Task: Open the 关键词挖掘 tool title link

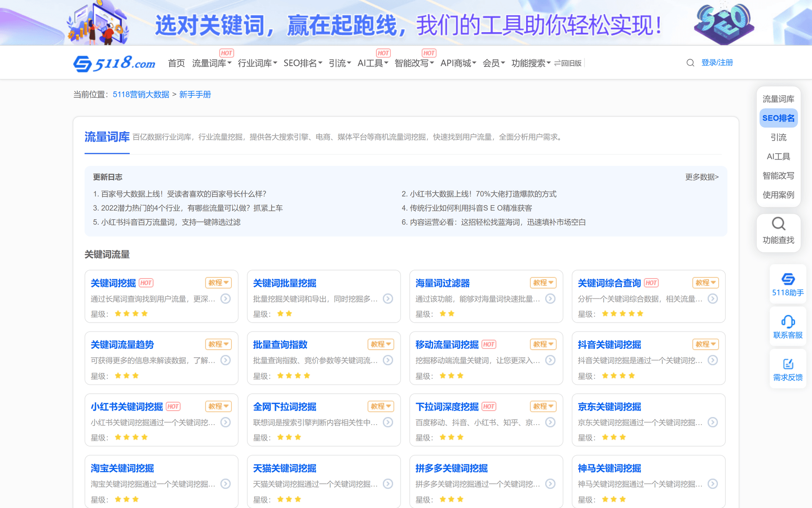Action: point(113,283)
